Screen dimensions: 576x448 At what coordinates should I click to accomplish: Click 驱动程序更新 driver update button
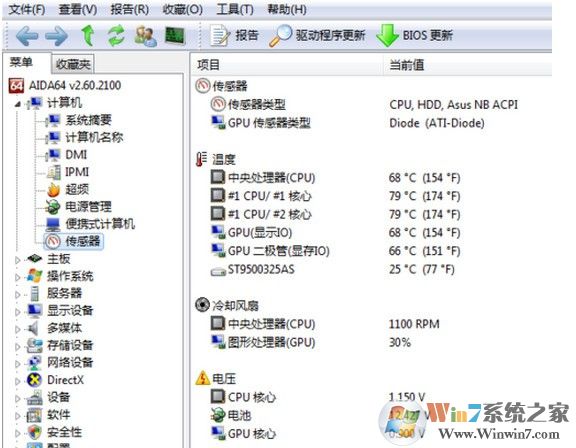pyautogui.click(x=317, y=36)
